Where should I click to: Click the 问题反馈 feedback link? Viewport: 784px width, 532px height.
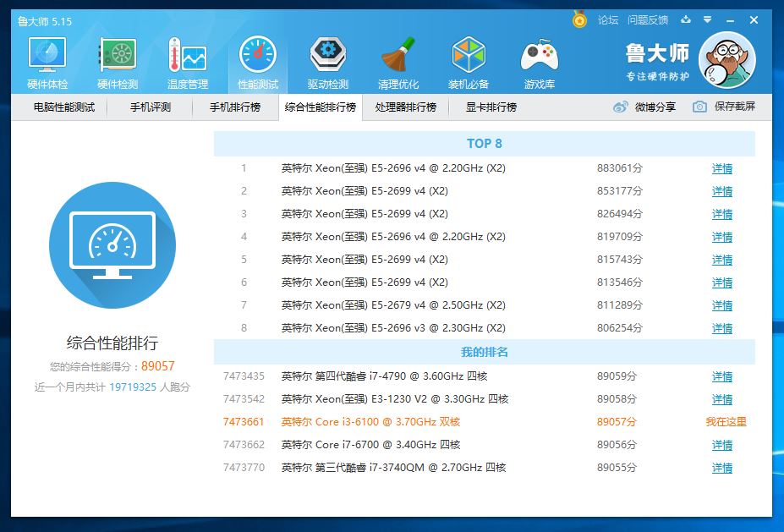pyautogui.click(x=647, y=19)
